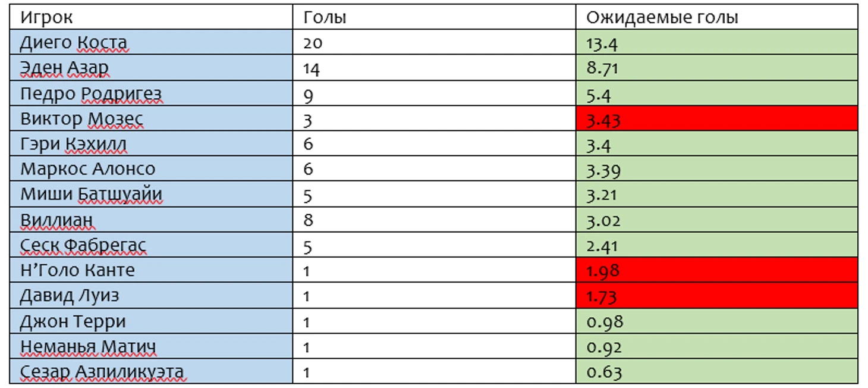This screenshot has height=388, width=868.
Task: Click the 'Игрок' header cell
Action: [150, 17]
